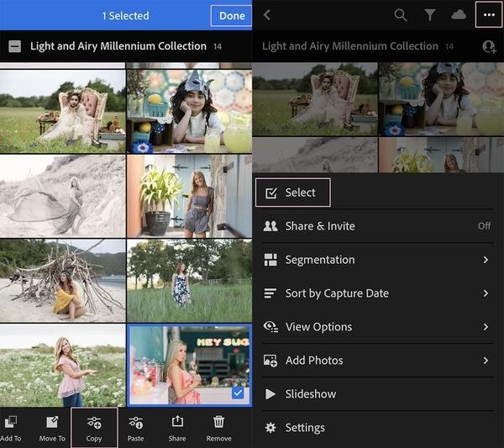Viewport: 504px width, 448px height.
Task: Select photo of woman in pink top in flowers
Action: pos(63,366)
